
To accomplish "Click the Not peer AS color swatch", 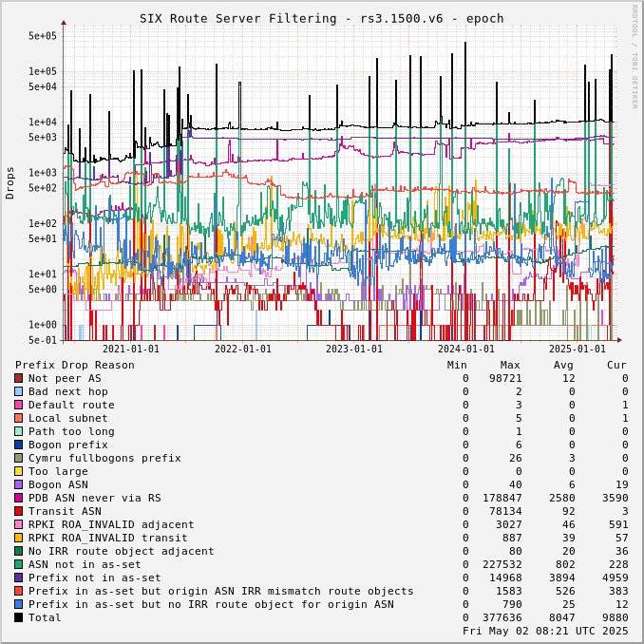I will point(18,378).
